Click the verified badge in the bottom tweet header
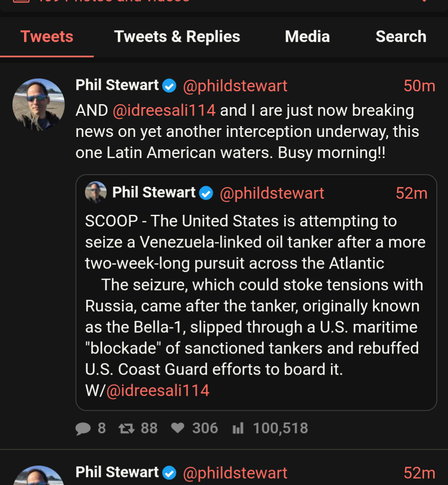The image size is (448, 485). (x=169, y=473)
